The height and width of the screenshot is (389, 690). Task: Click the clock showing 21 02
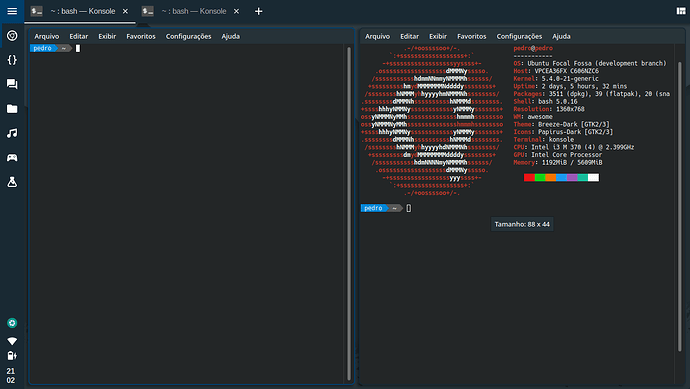click(x=11, y=375)
